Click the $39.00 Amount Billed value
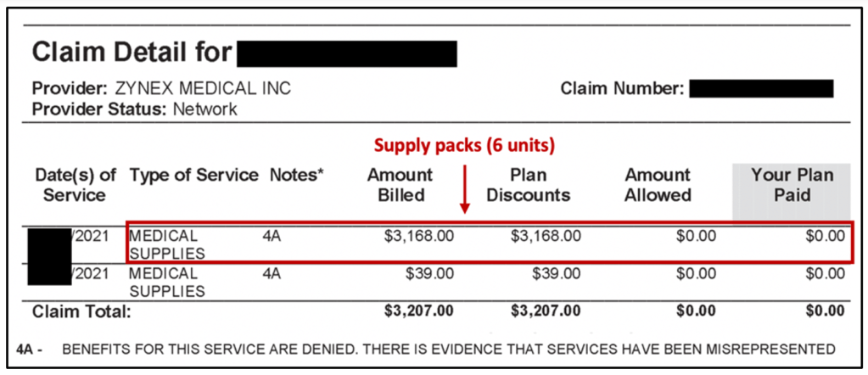This screenshot has width=868, height=375. tap(431, 274)
